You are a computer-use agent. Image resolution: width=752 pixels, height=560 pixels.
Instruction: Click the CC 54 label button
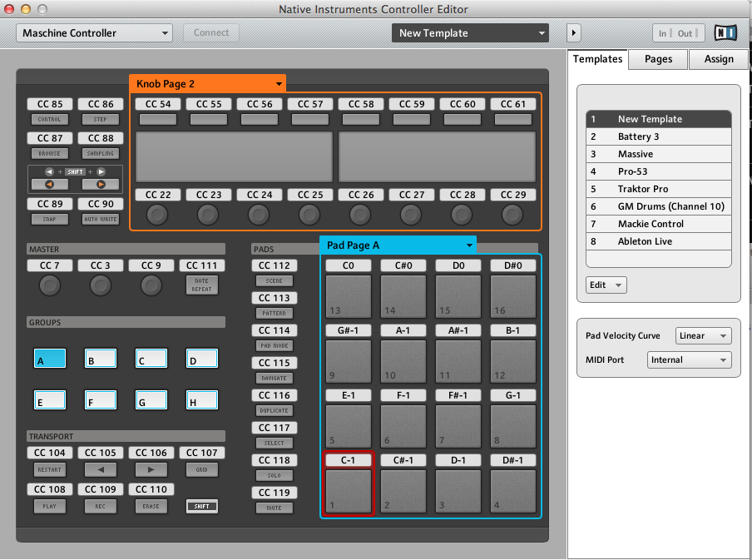[158, 104]
